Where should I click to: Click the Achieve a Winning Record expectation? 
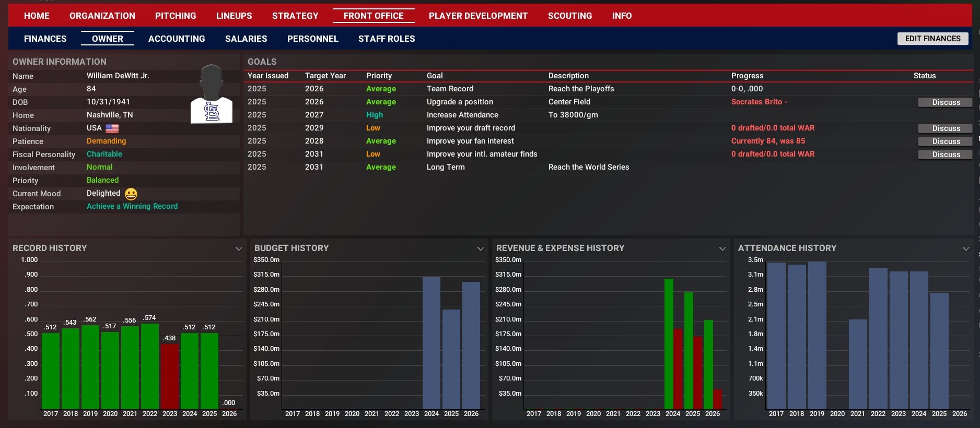pos(132,206)
